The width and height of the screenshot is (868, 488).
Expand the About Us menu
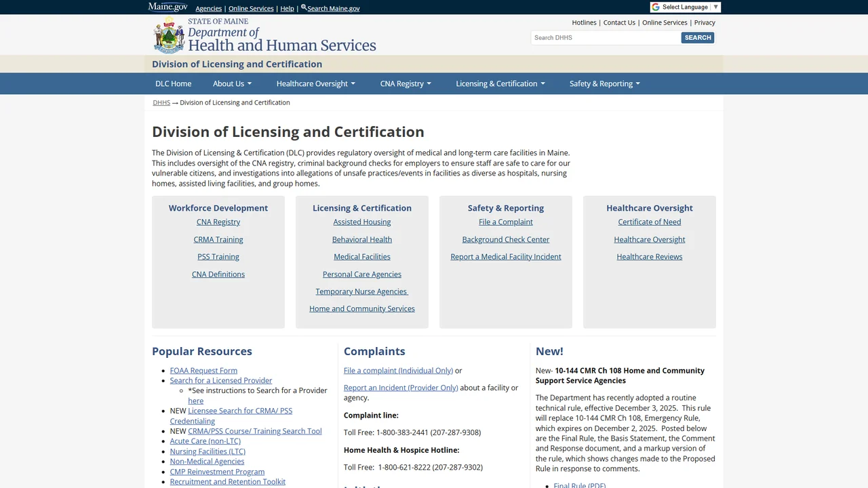232,83
